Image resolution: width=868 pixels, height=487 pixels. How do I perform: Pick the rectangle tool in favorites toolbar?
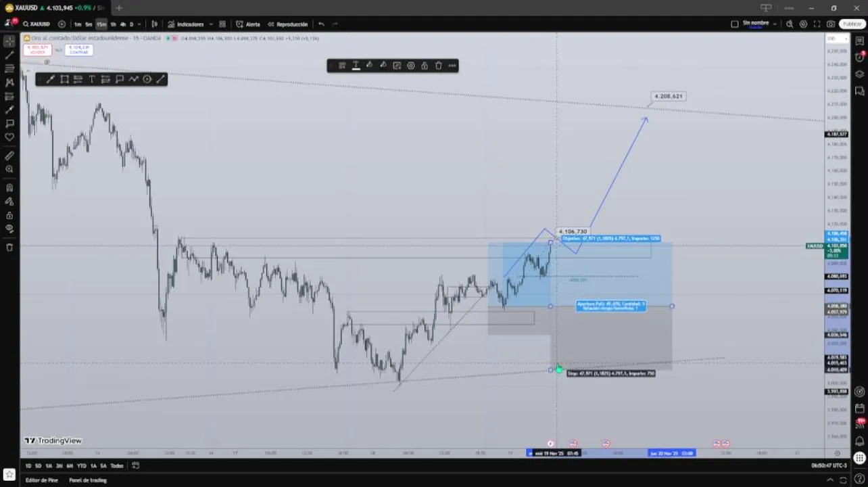[x=64, y=79]
